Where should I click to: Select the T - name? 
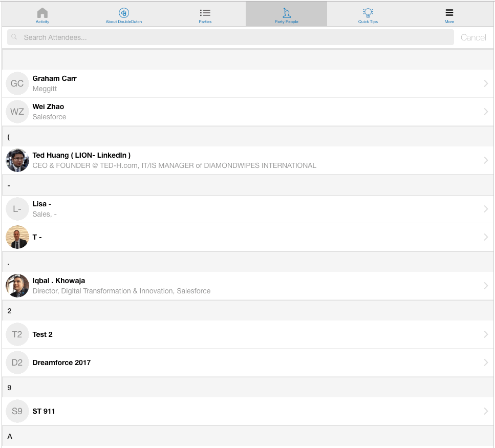[x=37, y=237]
